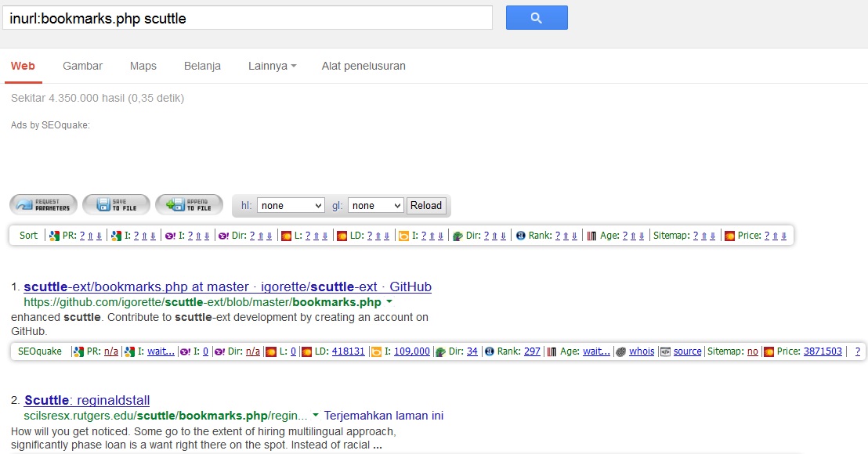Click the LD value 418131
This screenshot has width=868, height=454.
pyautogui.click(x=348, y=351)
